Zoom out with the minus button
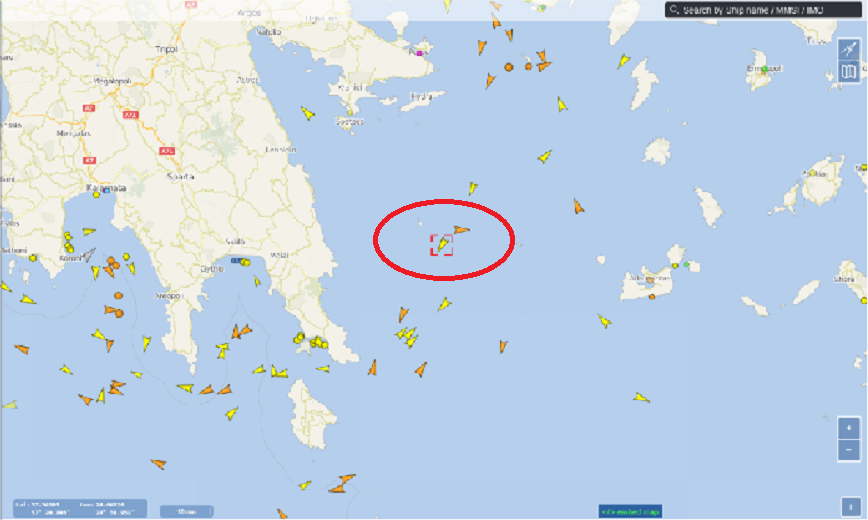Image resolution: width=868 pixels, height=520 pixels. 849,450
